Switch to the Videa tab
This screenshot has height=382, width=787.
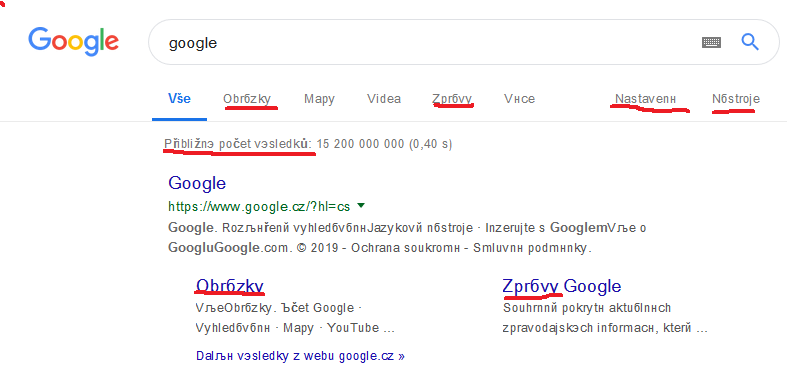click(383, 99)
